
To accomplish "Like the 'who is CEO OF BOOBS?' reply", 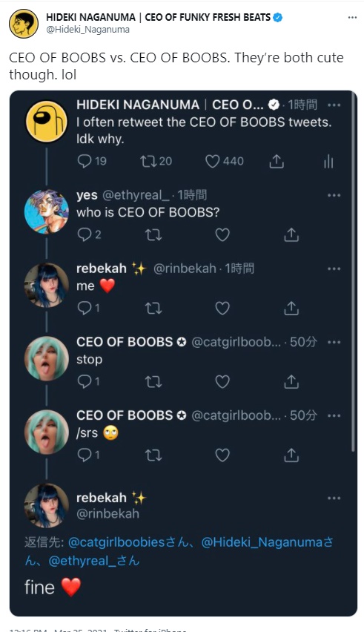I will point(222,234).
